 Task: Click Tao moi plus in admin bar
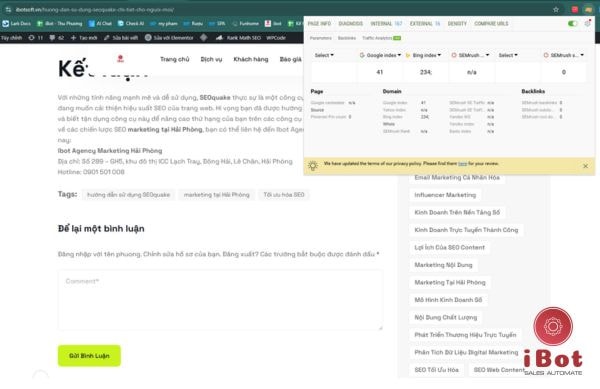click(x=84, y=37)
